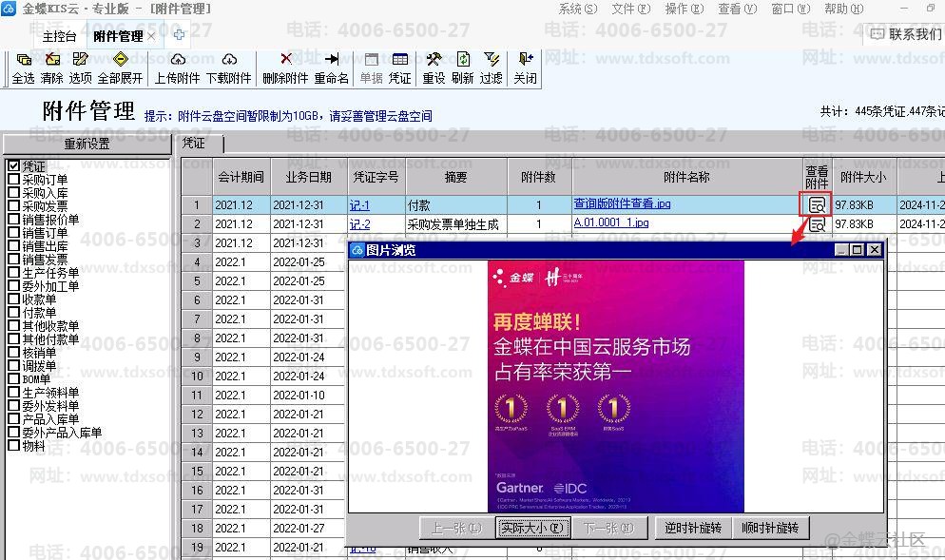Screen dimensions: 945x560
Task: Check the 销售发票 checkbox
Action: click(x=14, y=258)
